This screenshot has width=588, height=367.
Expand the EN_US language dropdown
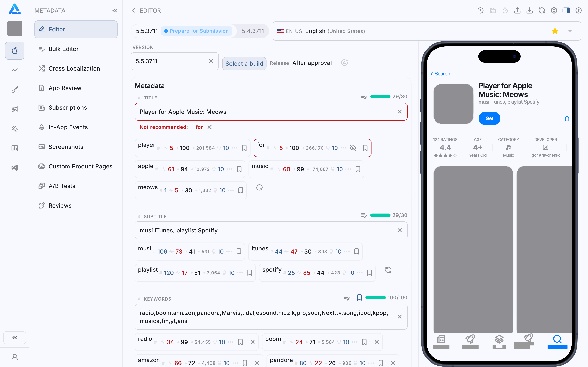click(x=570, y=31)
